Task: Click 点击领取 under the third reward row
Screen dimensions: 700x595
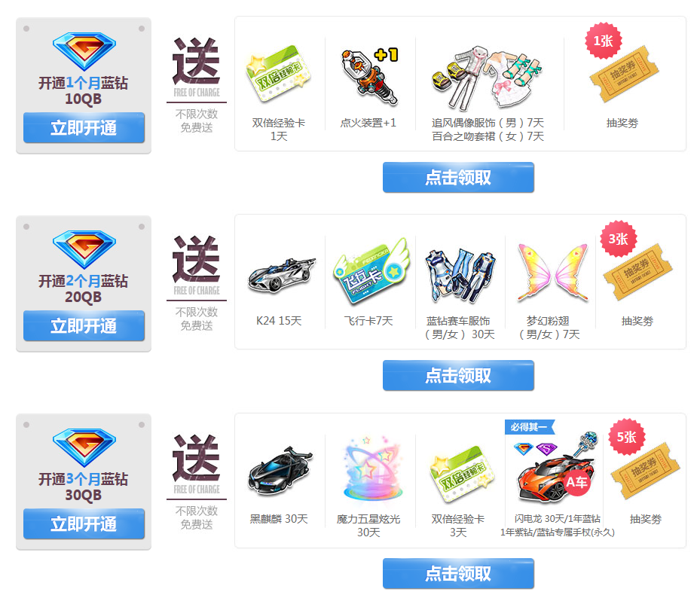Action: (x=458, y=573)
